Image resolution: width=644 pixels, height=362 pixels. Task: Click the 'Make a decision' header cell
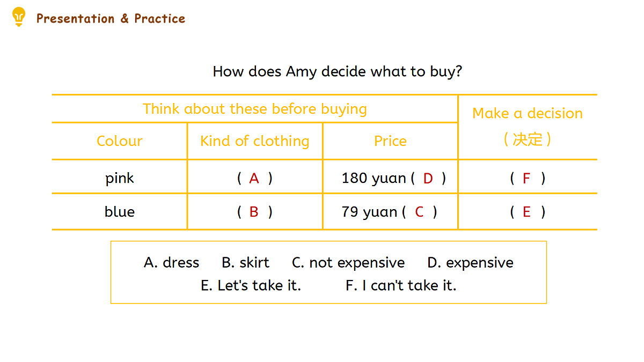528,127
